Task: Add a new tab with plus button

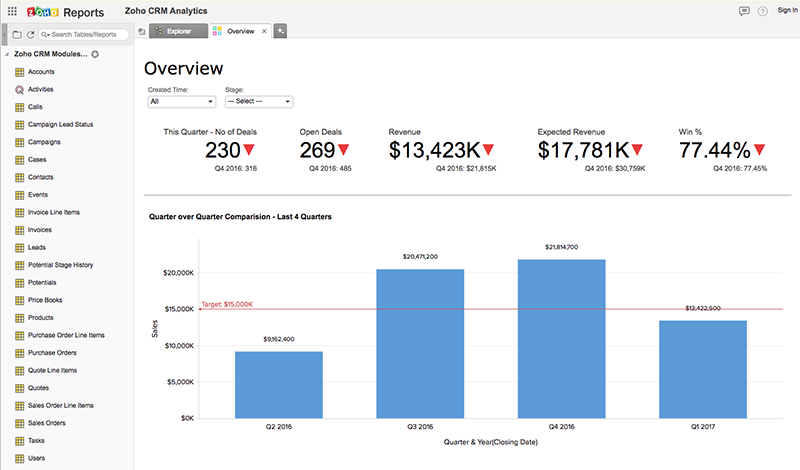Action: [x=280, y=31]
